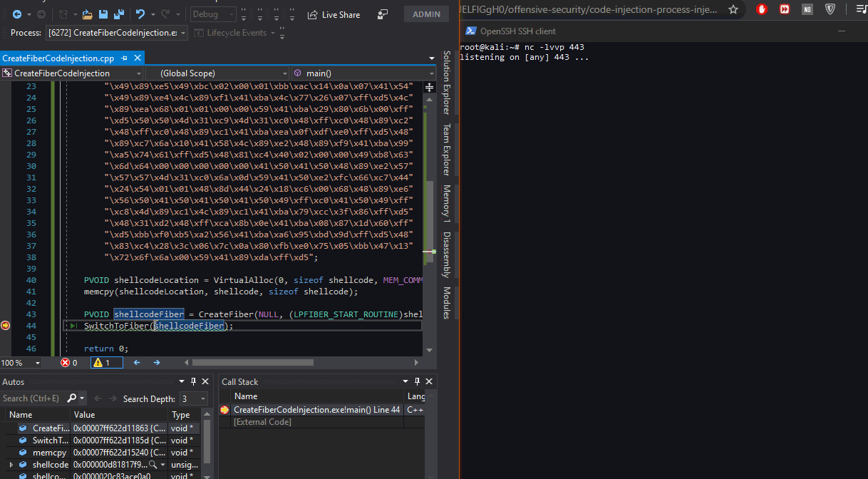
Task: Click the Type column header in Autos
Action: (185, 415)
